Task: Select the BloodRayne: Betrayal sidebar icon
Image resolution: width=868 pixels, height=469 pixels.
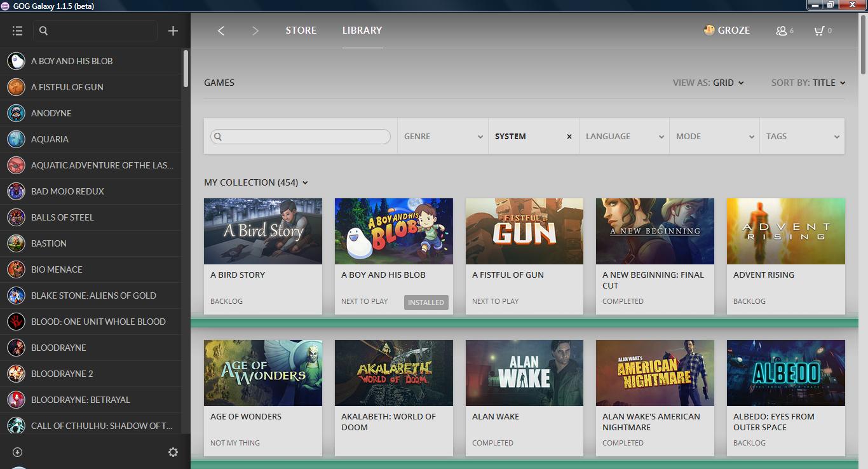Action: tap(16, 400)
